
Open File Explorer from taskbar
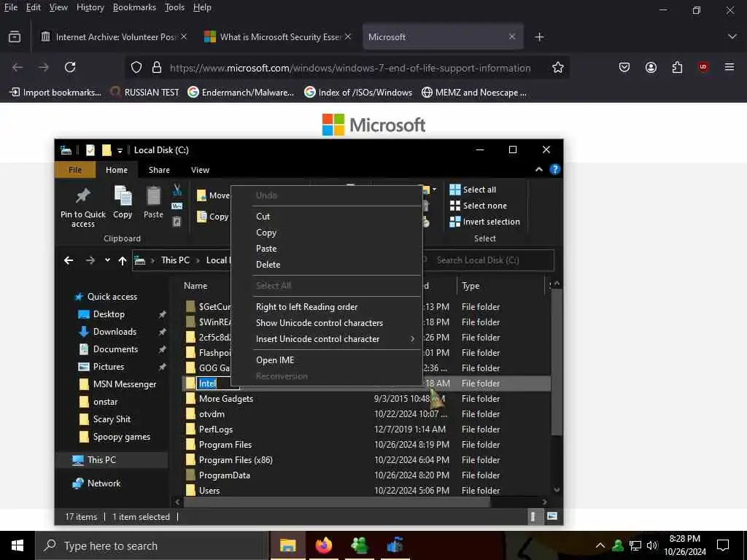click(287, 545)
